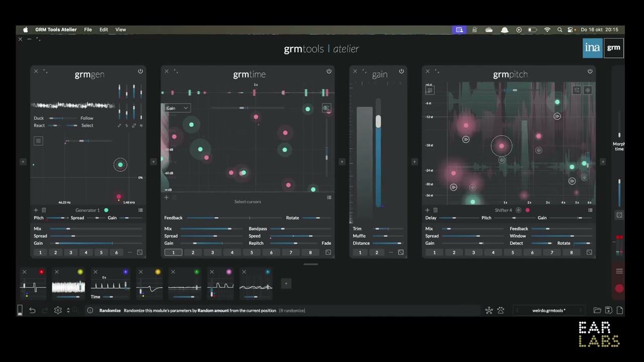Toggle freeze snowflake next to Shifter 4
The image size is (644, 362).
tap(519, 210)
